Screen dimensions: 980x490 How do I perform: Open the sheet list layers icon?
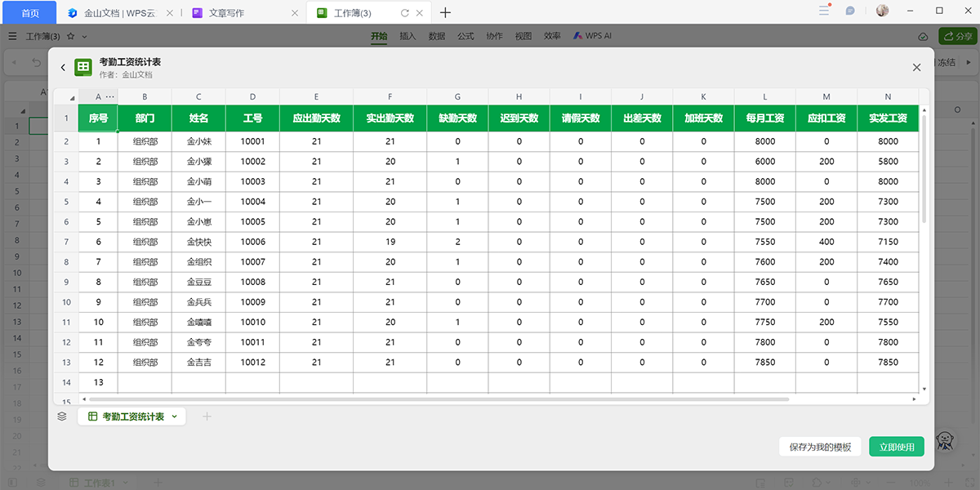(62, 416)
